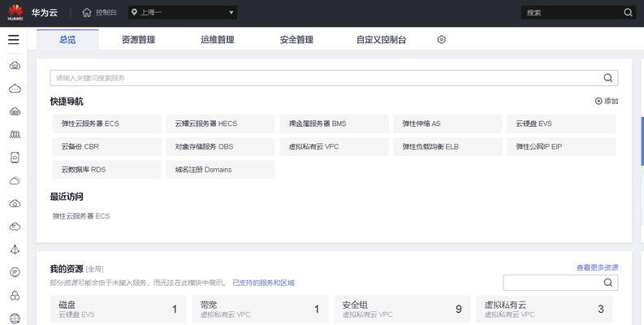
Task: Open 对象存储服务 OBS shortcut
Action: coord(221,147)
